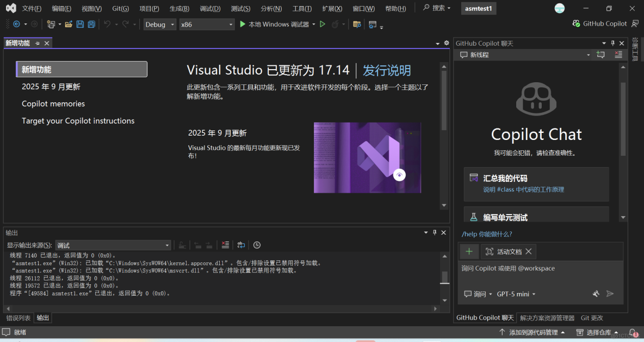Viewport: 644px width, 342px height.
Task: Pin the GitHub Copilot 聊天 panel
Action: 612,43
